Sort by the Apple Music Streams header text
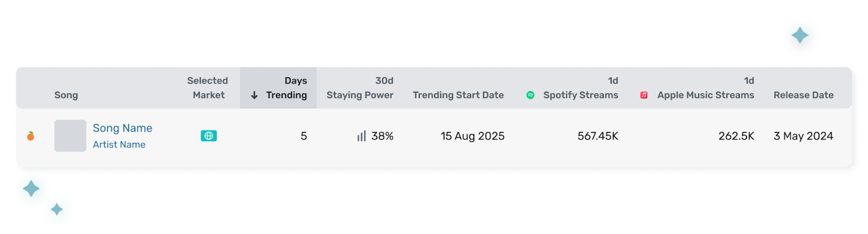The height and width of the screenshot is (234, 868). pos(705,95)
